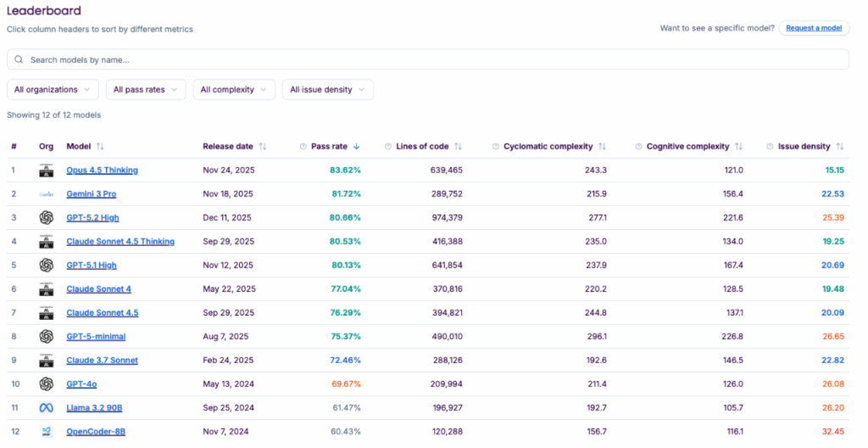Click info icon beside Pass rate

[x=303, y=147]
